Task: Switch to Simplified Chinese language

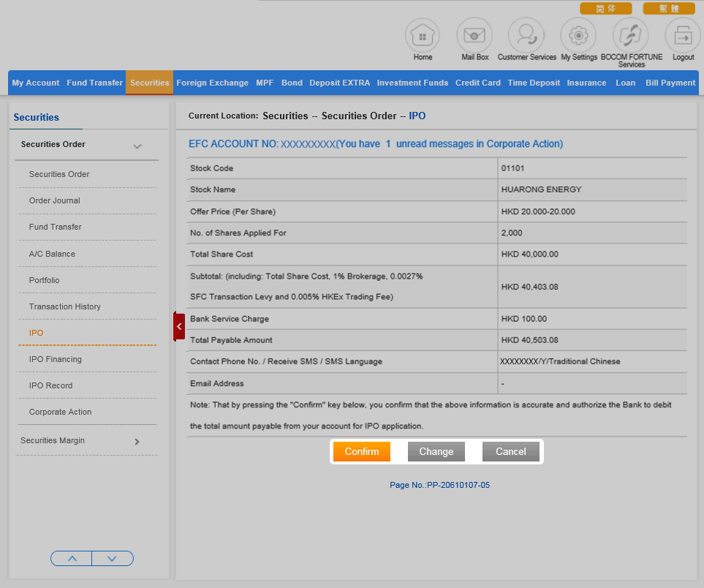Action: tap(605, 9)
